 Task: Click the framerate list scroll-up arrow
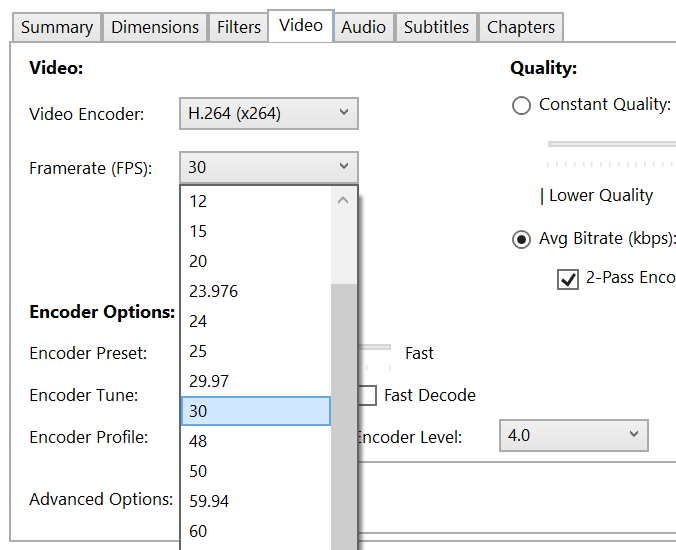(343, 201)
